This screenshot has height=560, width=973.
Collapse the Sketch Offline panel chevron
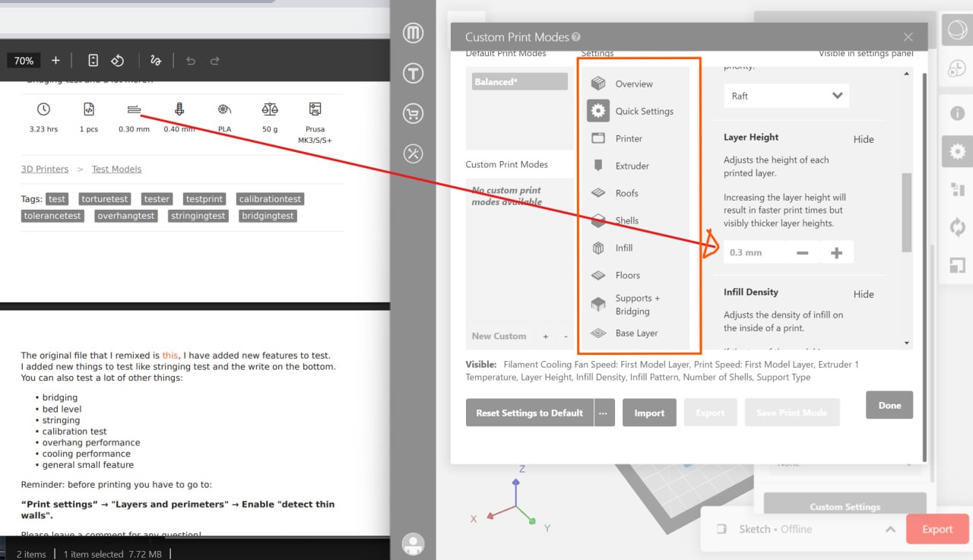pyautogui.click(x=890, y=529)
